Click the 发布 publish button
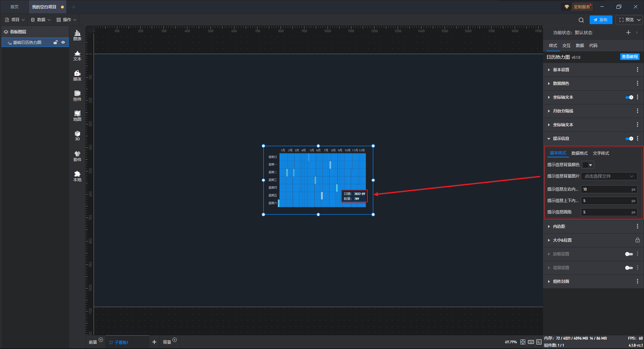This screenshot has width=644, height=349. click(x=601, y=20)
